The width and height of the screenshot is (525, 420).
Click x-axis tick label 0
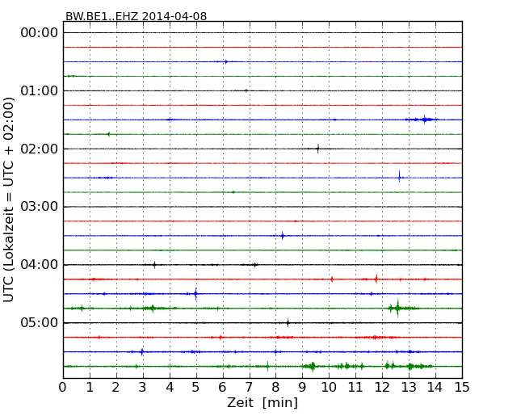63,388
